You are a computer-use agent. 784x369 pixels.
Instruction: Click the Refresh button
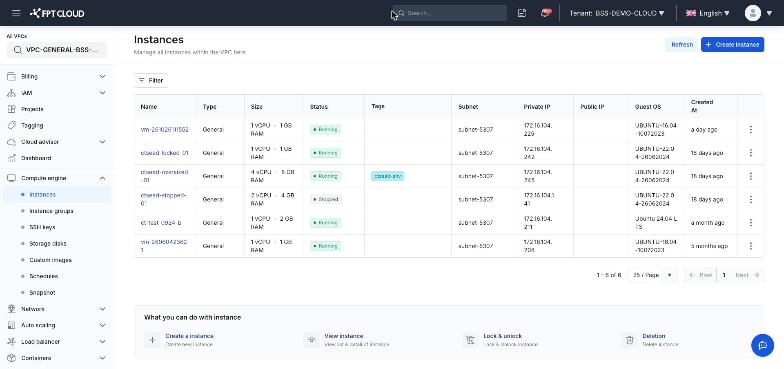tap(682, 44)
